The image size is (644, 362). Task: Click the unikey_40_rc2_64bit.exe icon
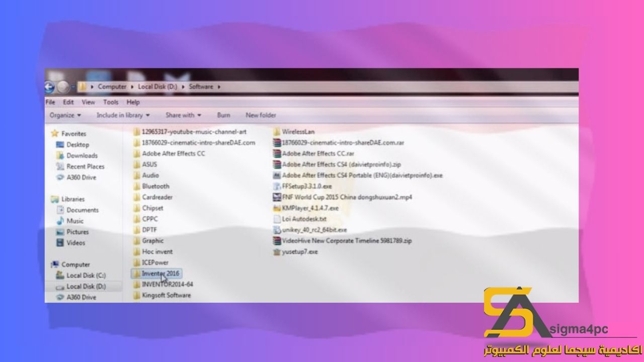pyautogui.click(x=276, y=230)
